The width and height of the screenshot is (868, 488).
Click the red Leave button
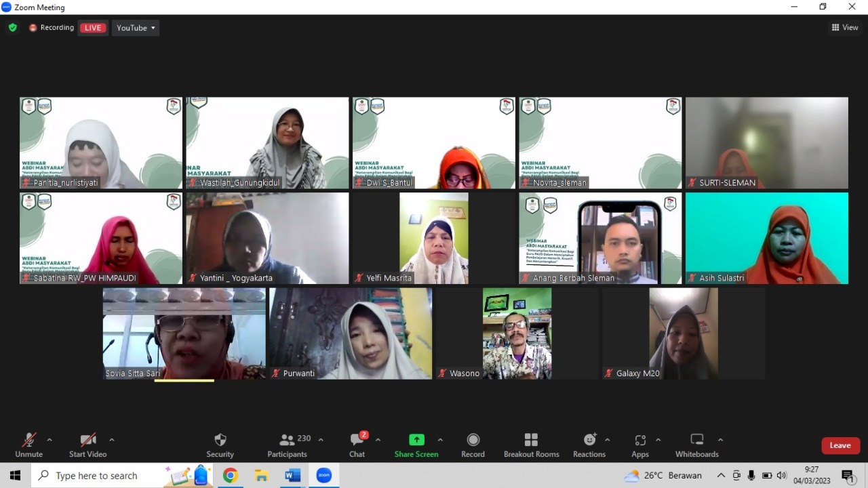pyautogui.click(x=840, y=445)
